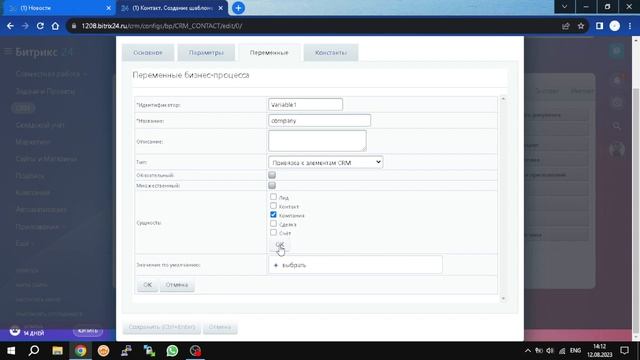Image resolution: width=640 pixels, height=360 pixels.
Task: Open Chrome three-dot menu
Action: click(630, 26)
